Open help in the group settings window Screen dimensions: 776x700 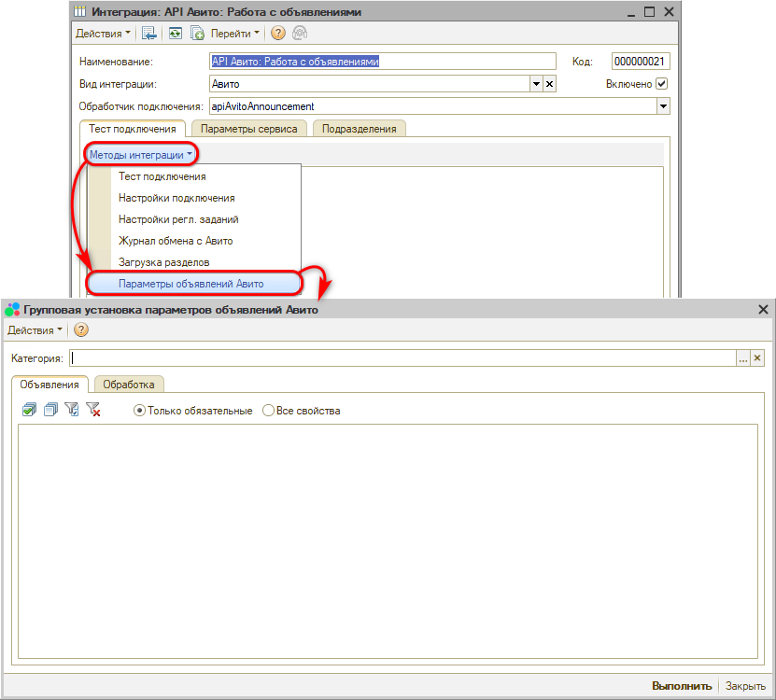pos(81,330)
